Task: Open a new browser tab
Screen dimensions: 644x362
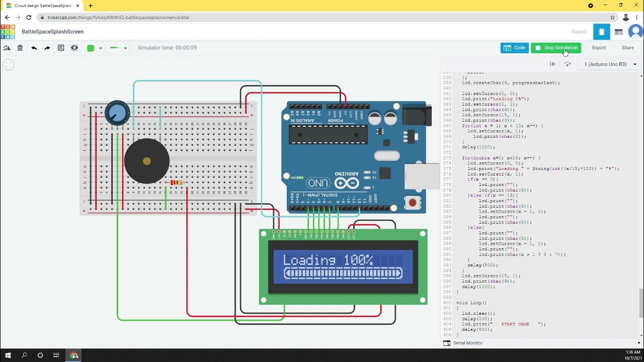Action: click(x=91, y=6)
